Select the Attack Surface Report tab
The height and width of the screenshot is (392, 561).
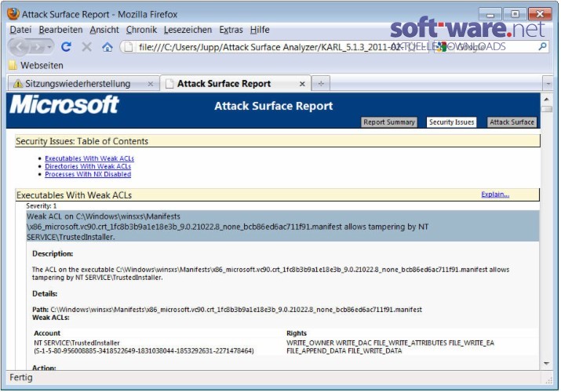(x=236, y=84)
